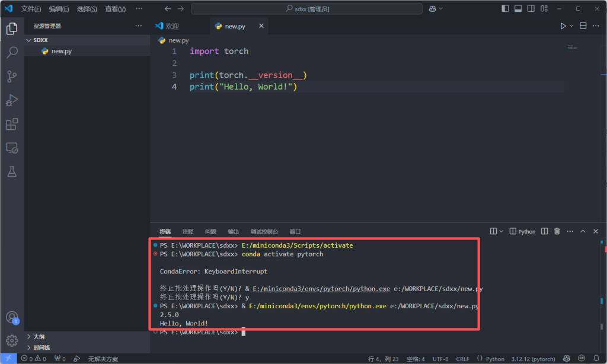Click the sdxx command center search box
Image resolution: width=607 pixels, height=364 pixels.
(306, 9)
